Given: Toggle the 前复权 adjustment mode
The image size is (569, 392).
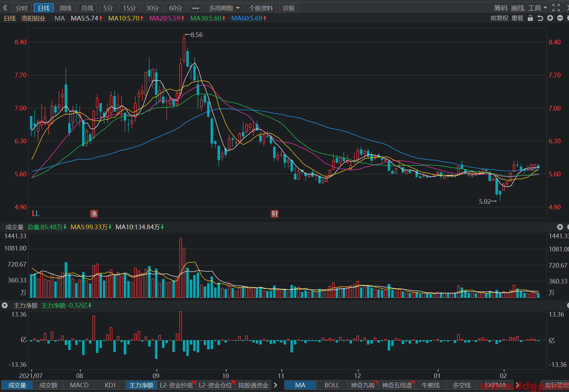Looking at the screenshot, I should 499,18.
